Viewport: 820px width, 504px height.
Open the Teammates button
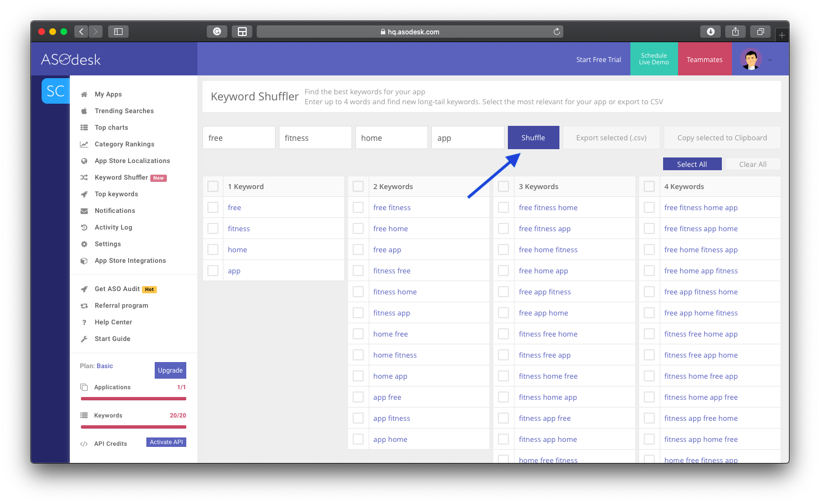(705, 59)
